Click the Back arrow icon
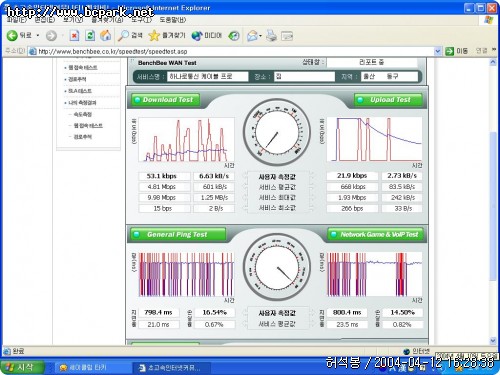The height and width of the screenshot is (375, 500). click(12, 35)
